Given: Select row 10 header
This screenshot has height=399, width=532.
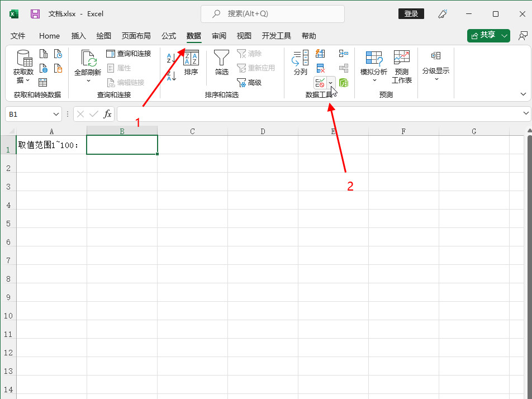Looking at the screenshot, I should pos(8,316).
